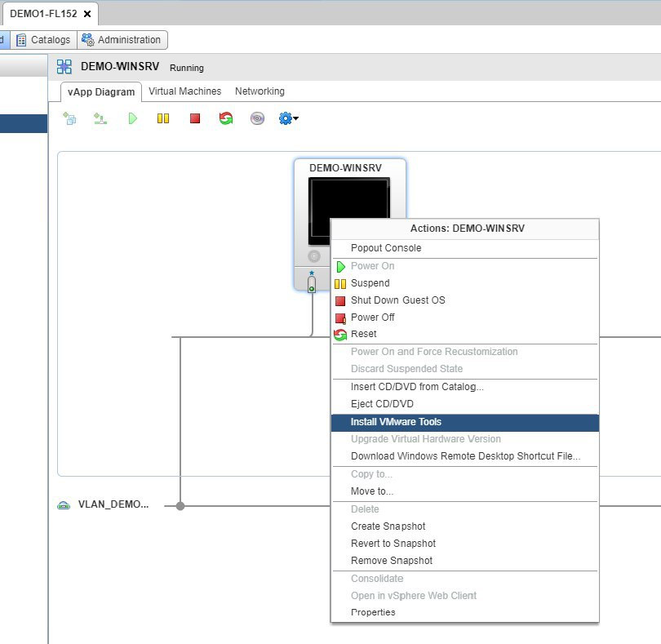Open the Catalogs section
Image resolution: width=661 pixels, height=644 pixels.
click(x=44, y=40)
